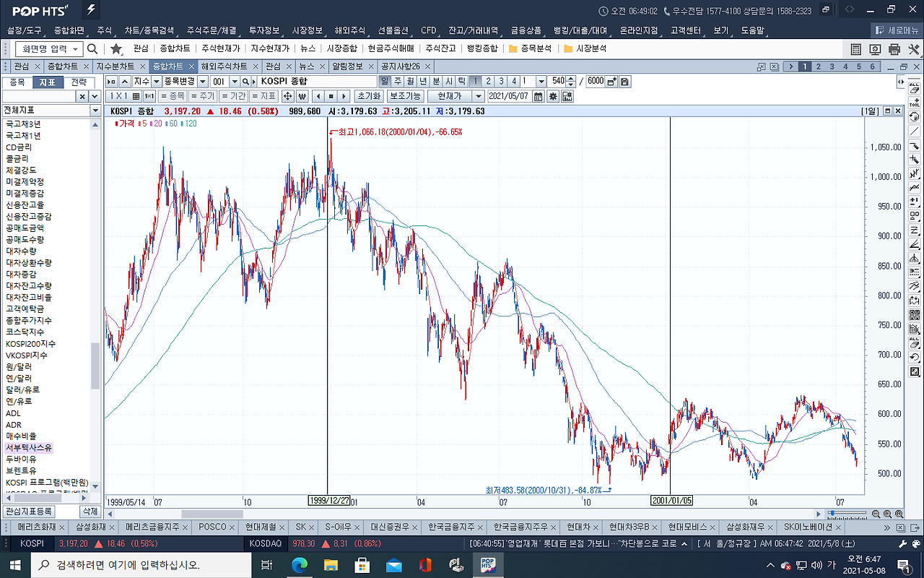Select monthly 월 period toggle

(x=410, y=82)
